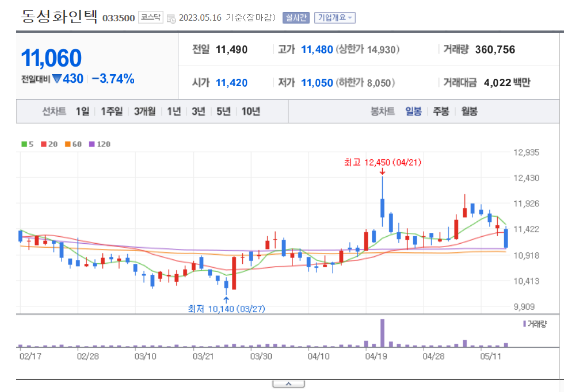Click the 거래량 volume legend

click(x=535, y=324)
